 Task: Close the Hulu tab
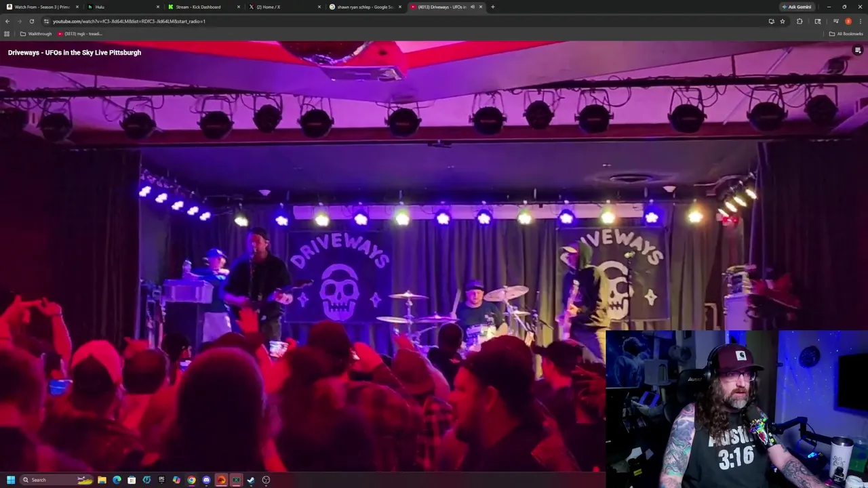click(x=158, y=7)
